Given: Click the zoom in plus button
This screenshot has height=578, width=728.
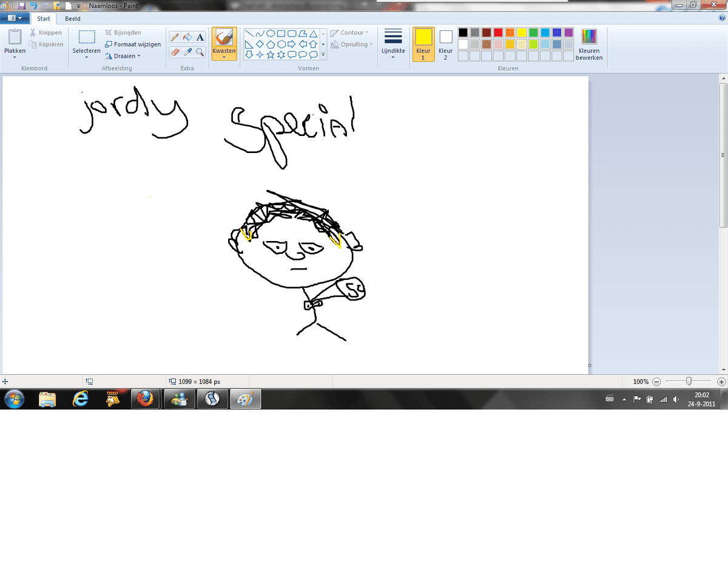Looking at the screenshot, I should 721,382.
